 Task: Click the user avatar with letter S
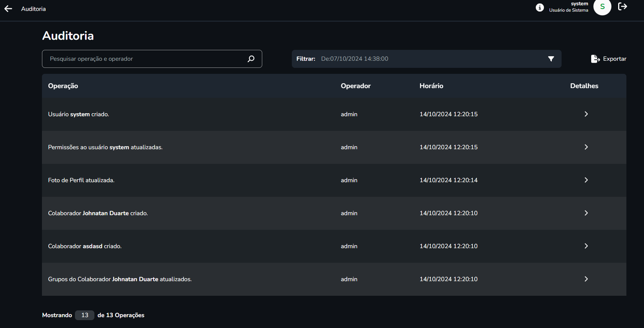[602, 7]
